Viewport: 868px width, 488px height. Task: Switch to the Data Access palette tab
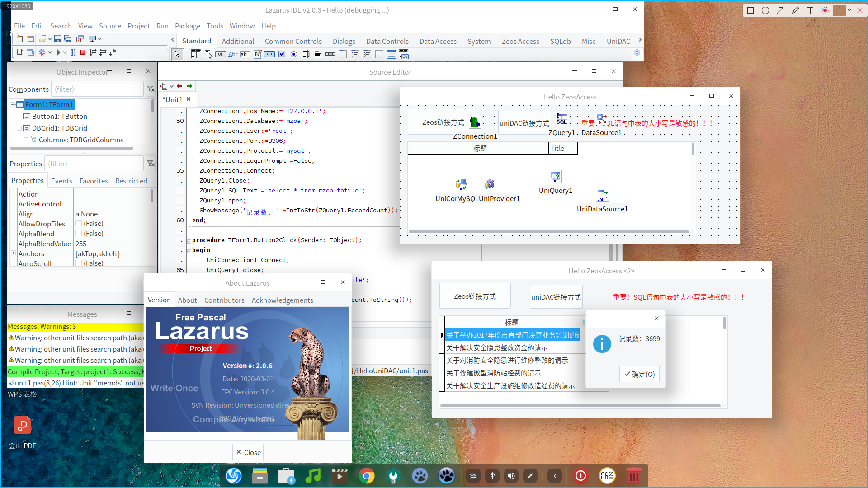[438, 41]
